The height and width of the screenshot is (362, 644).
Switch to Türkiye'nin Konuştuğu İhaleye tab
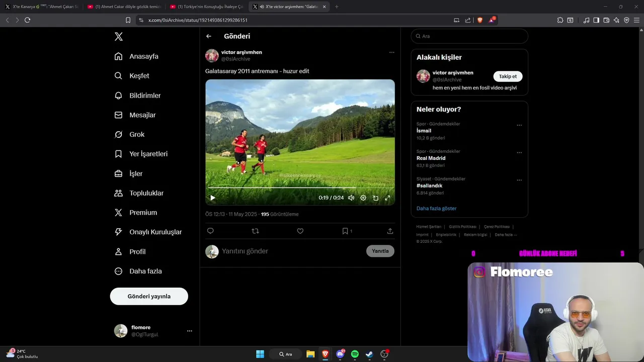point(206,7)
